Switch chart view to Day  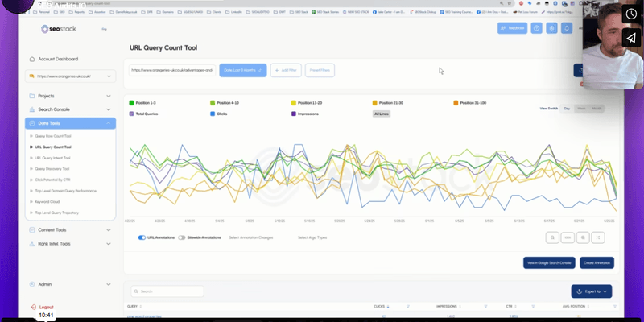click(567, 109)
